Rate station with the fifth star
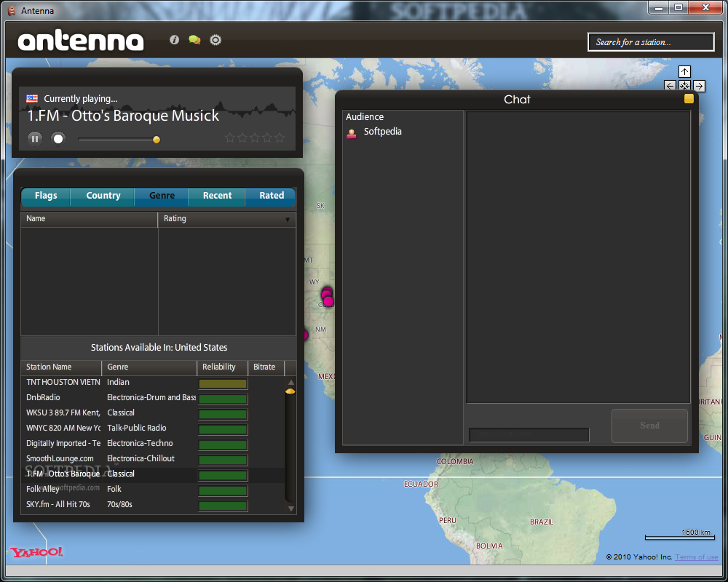This screenshot has width=728, height=582. (x=280, y=137)
